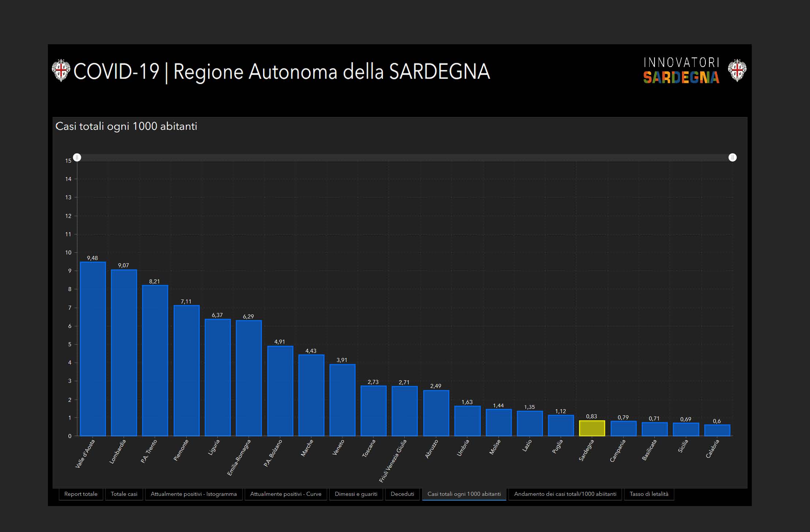Switch to the Totale casi tab
The width and height of the screenshot is (810, 532).
(x=124, y=494)
